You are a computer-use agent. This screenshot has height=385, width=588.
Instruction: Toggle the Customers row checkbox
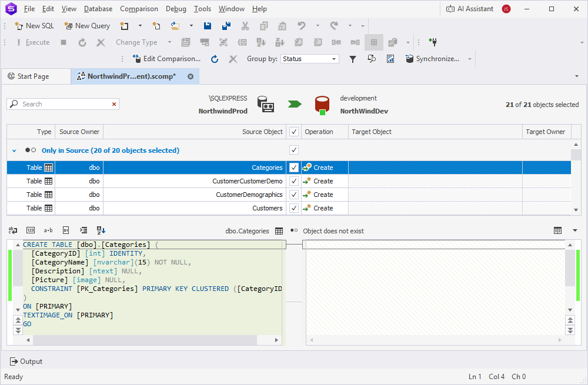click(294, 208)
